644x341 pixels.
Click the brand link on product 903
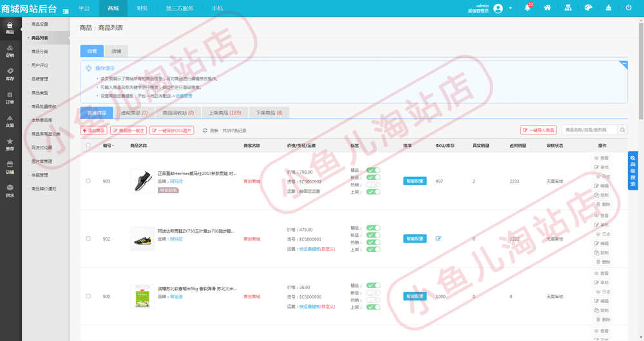(x=176, y=181)
